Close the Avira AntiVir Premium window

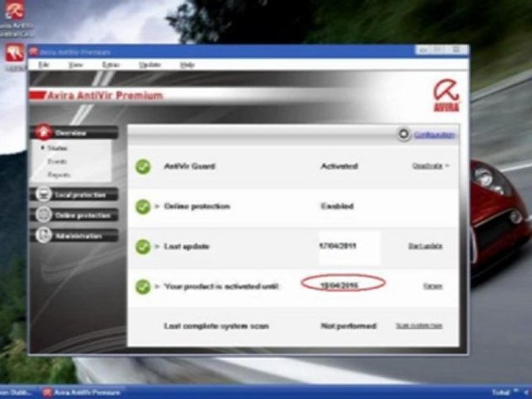coord(456,50)
